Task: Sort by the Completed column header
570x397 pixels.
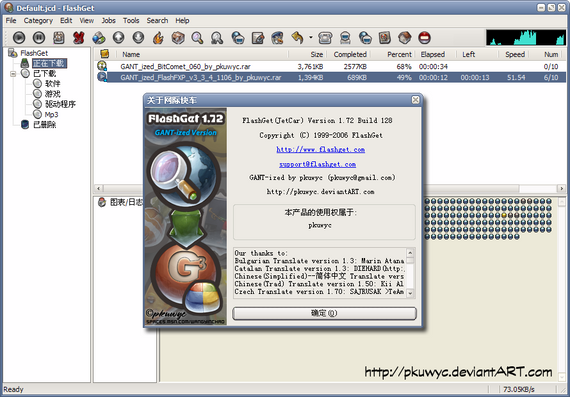Action: pos(350,55)
